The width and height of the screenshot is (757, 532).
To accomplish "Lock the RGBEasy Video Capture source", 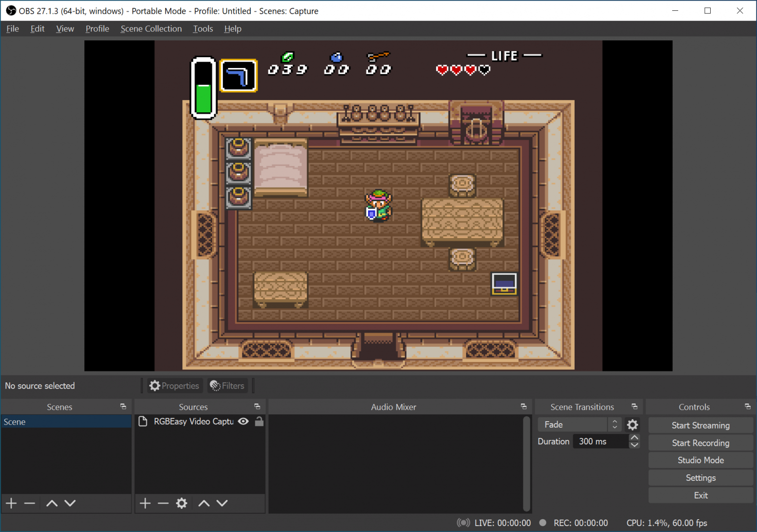I will (259, 421).
